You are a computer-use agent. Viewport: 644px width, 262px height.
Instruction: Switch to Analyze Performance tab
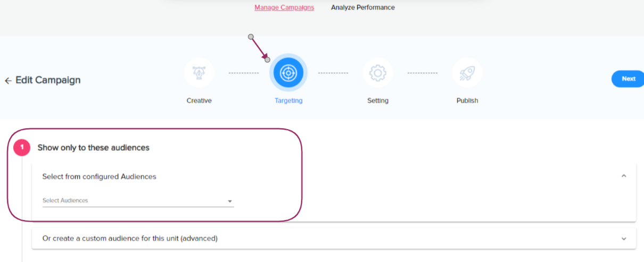point(363,7)
